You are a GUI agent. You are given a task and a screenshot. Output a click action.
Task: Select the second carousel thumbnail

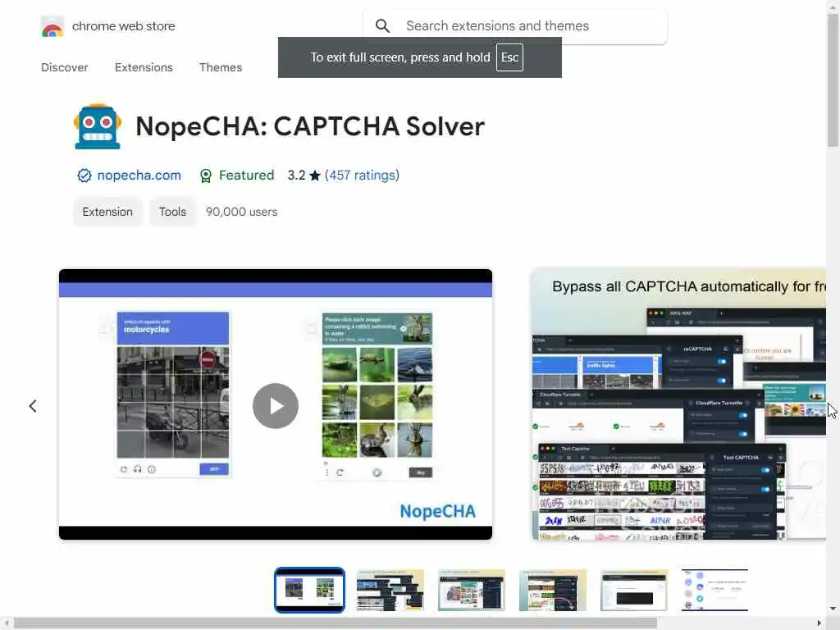[390, 590]
